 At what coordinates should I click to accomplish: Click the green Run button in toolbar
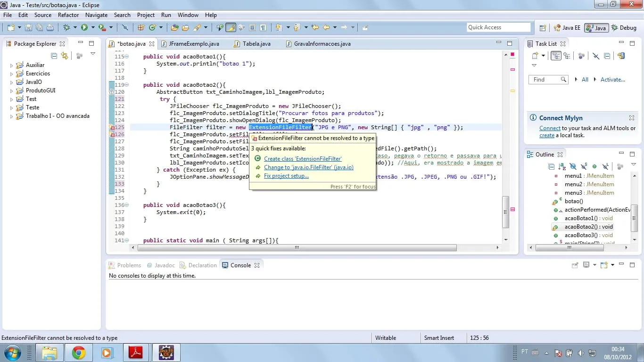pyautogui.click(x=84, y=28)
